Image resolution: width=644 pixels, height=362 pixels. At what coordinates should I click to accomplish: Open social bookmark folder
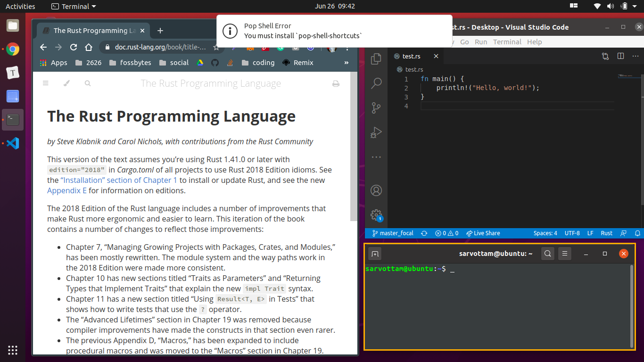(x=174, y=63)
